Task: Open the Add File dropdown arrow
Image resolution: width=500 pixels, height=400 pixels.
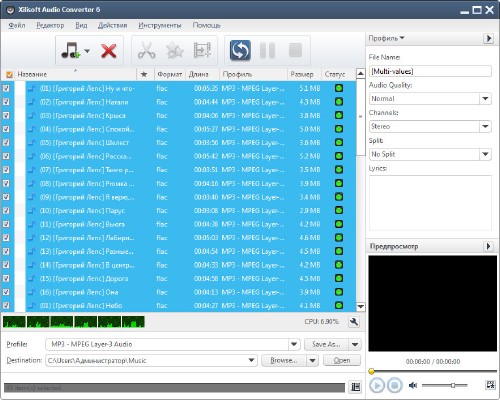Action: 87,51
